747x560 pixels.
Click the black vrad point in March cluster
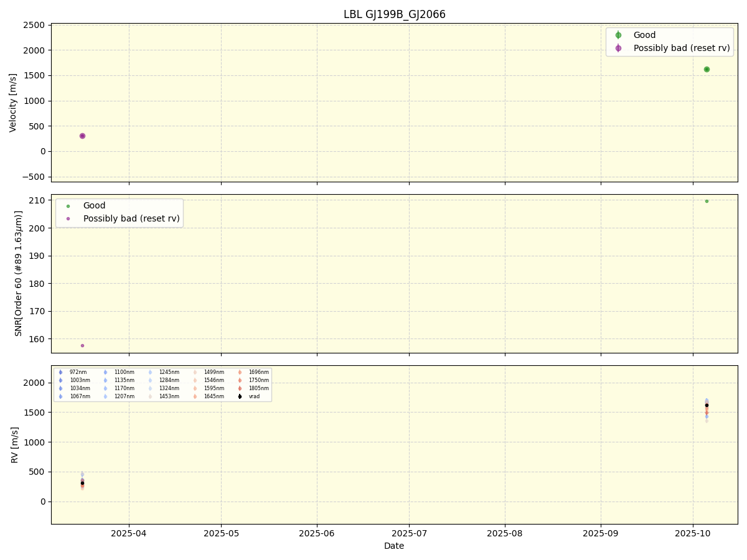point(82,483)
